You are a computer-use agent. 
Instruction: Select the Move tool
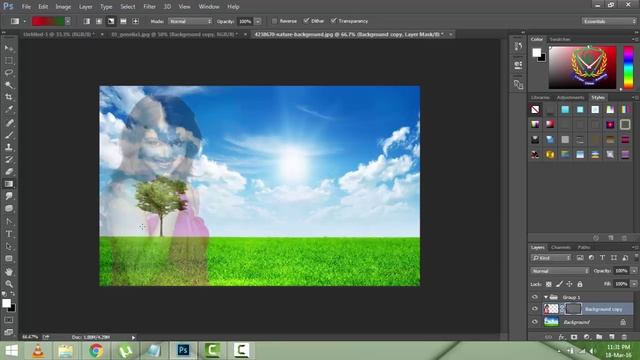[9, 48]
